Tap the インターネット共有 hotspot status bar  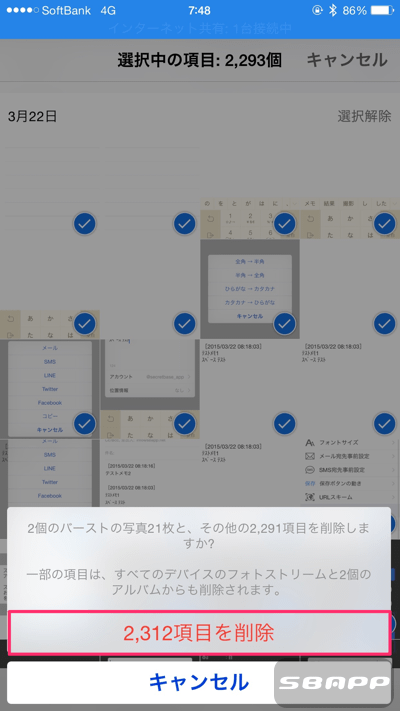pyautogui.click(x=200, y=29)
